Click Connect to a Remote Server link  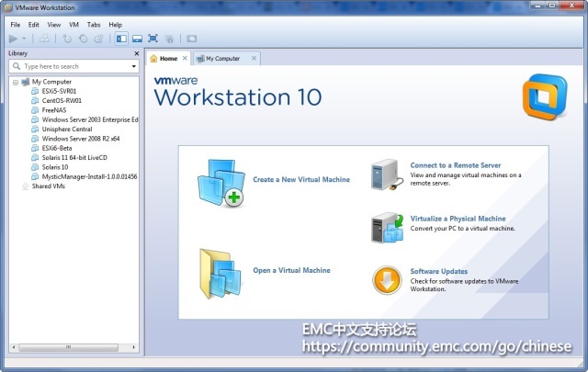[x=456, y=165]
